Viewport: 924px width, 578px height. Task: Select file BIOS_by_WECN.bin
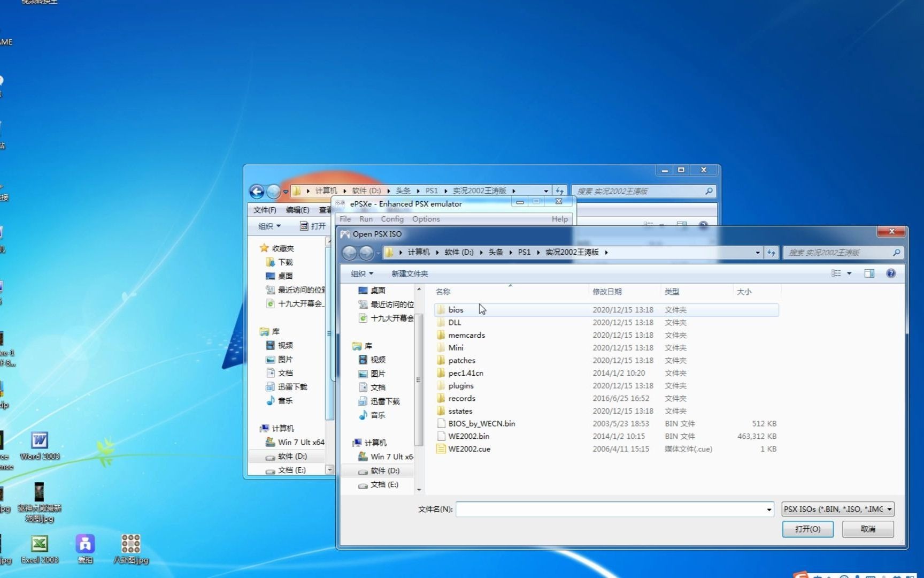pos(606,424)
